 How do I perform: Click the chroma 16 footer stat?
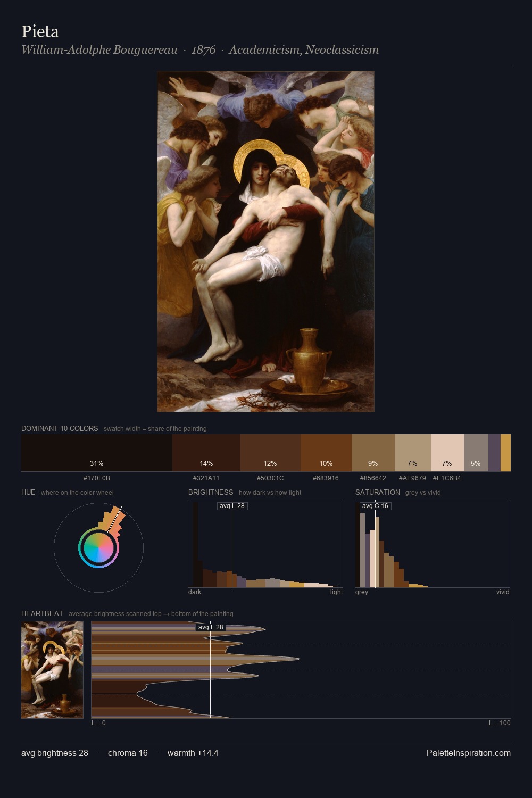point(128,753)
